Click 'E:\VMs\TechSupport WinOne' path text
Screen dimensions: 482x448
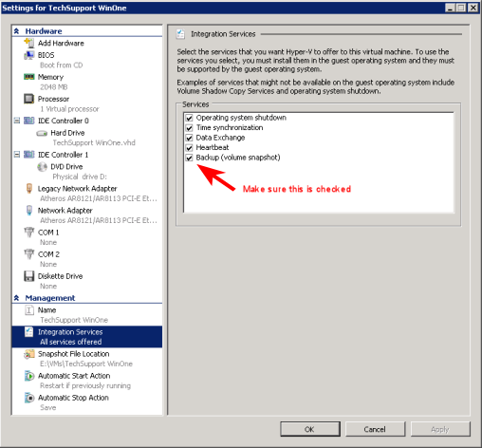click(86, 364)
